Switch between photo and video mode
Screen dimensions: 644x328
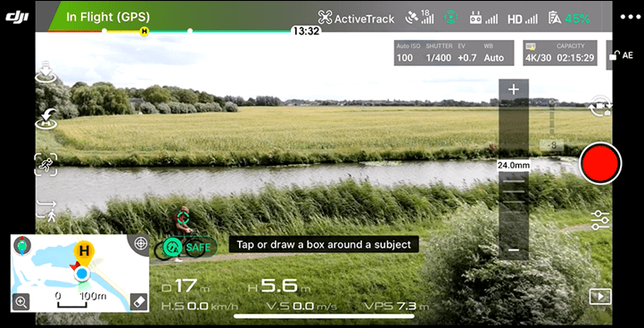click(x=600, y=105)
